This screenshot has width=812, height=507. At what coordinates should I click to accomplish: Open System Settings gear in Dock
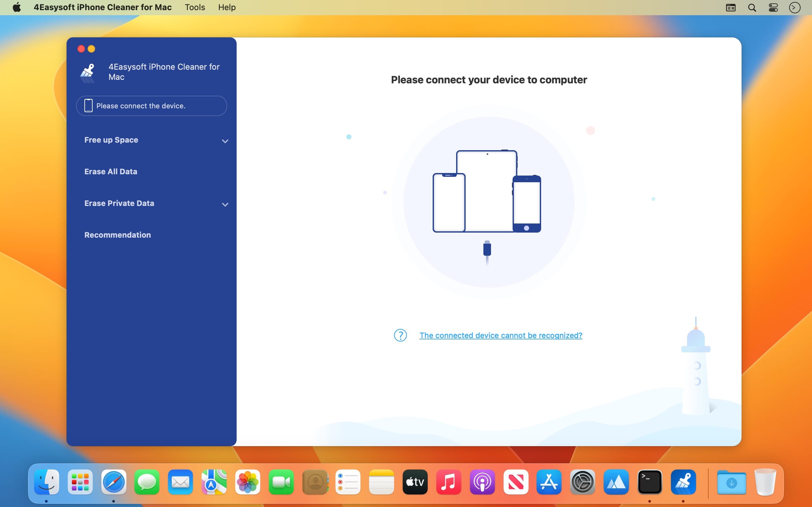click(582, 482)
